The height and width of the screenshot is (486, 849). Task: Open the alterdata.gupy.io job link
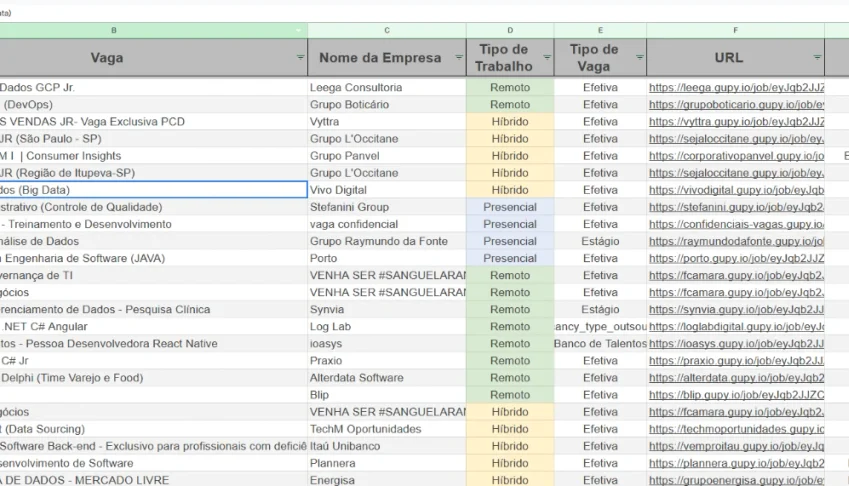(736, 378)
